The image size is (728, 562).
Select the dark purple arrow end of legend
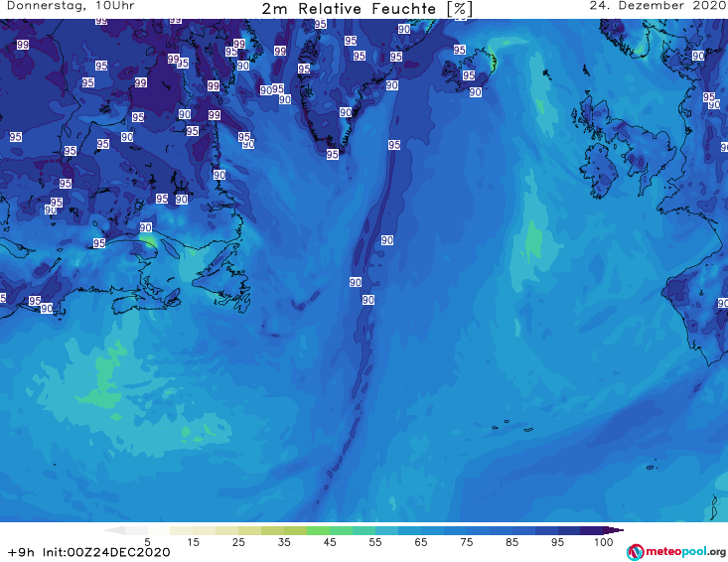(x=614, y=530)
